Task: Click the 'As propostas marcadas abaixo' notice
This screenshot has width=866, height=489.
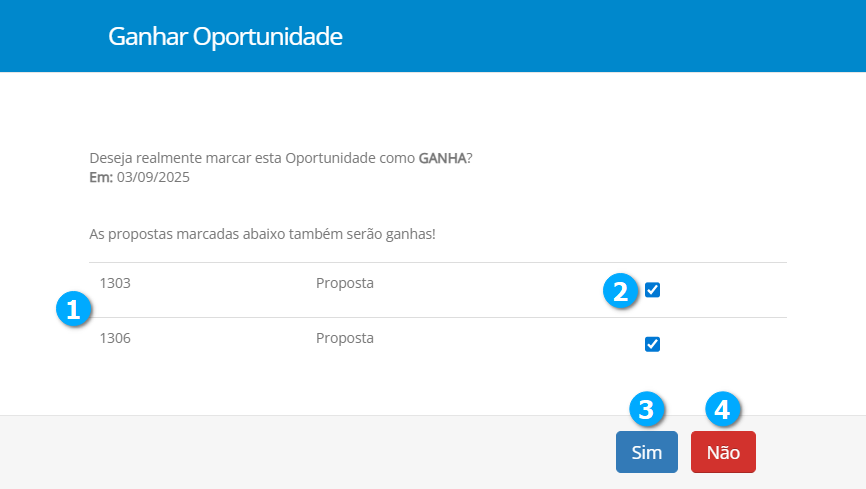Action: coord(262,235)
